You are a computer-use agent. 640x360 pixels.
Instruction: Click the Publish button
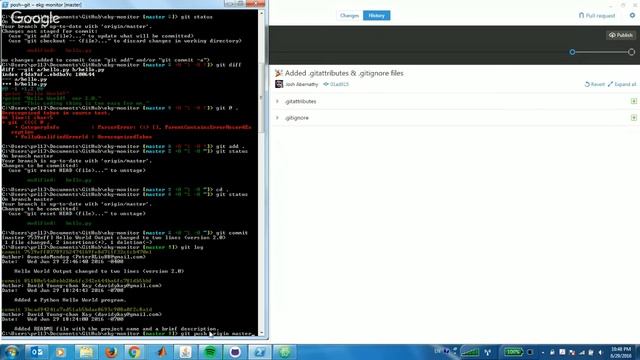tap(620, 35)
